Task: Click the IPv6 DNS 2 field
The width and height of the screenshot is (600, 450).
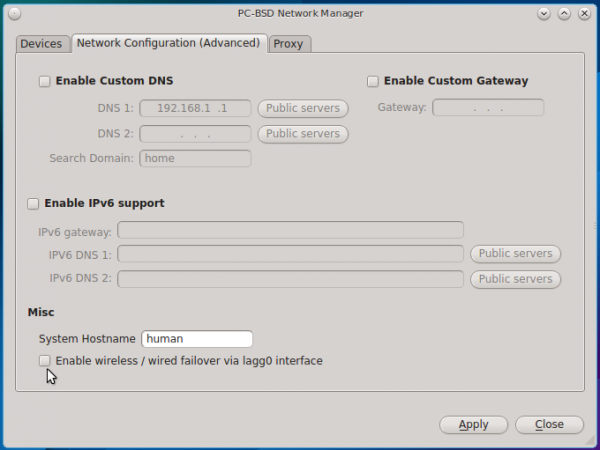Action: pyautogui.click(x=290, y=279)
